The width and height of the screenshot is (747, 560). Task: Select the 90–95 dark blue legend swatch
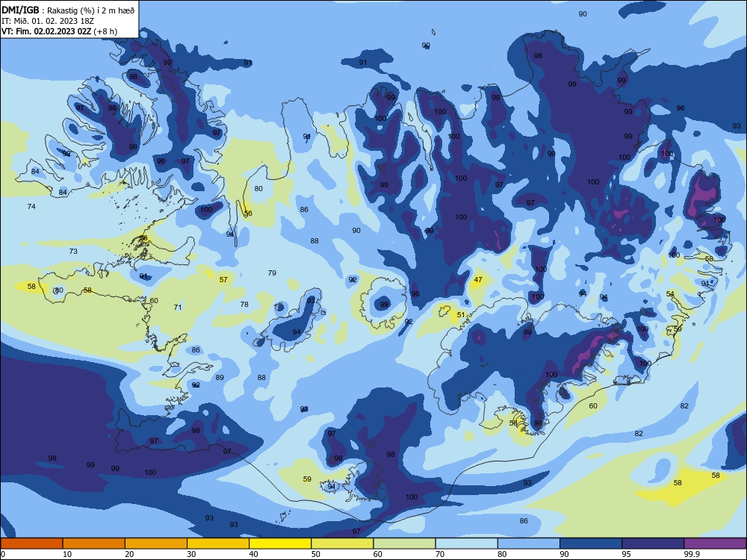point(591,544)
